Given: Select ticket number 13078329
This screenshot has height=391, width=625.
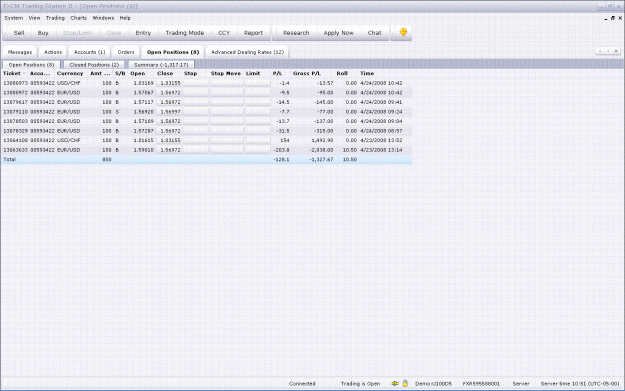Looking at the screenshot, I should [x=16, y=131].
